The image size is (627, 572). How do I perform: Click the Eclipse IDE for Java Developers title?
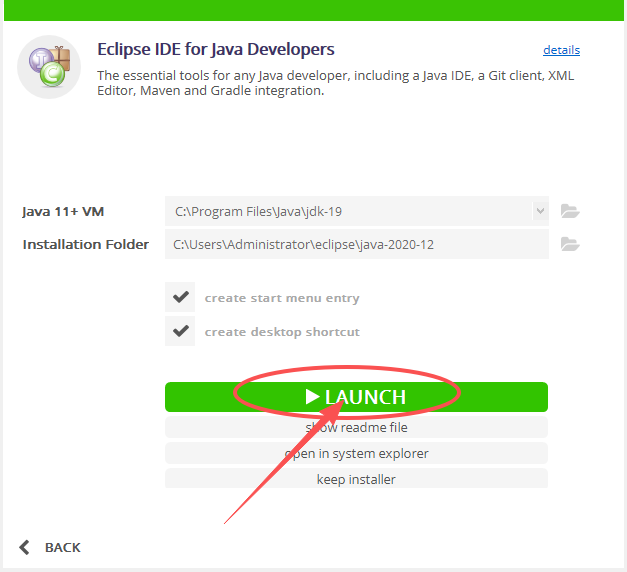(216, 50)
